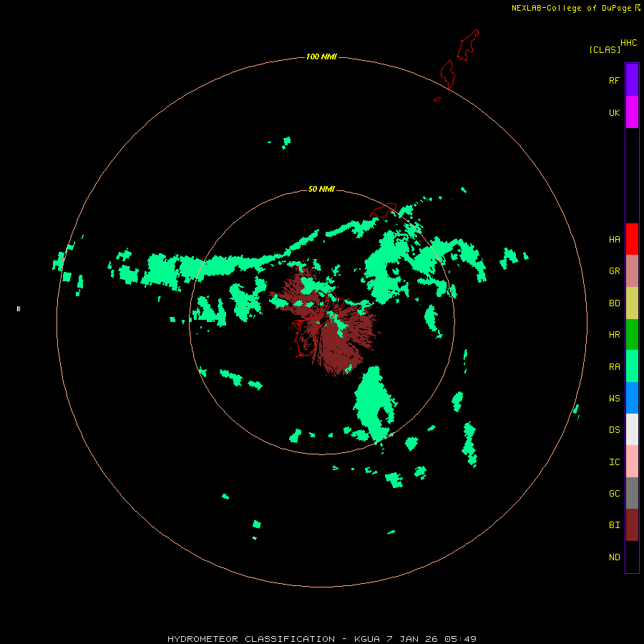This screenshot has height=644, width=644.
Task: Click the HHC product code label
Action: 628,43
